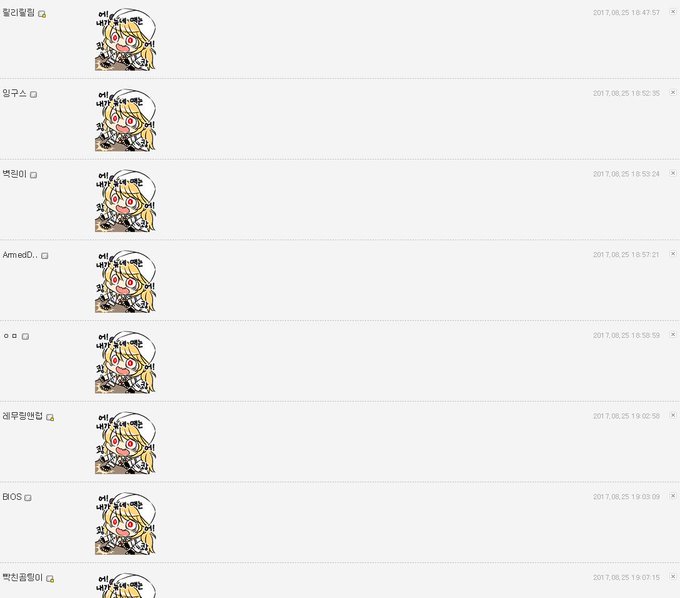Click the BIOS username

coord(12,497)
